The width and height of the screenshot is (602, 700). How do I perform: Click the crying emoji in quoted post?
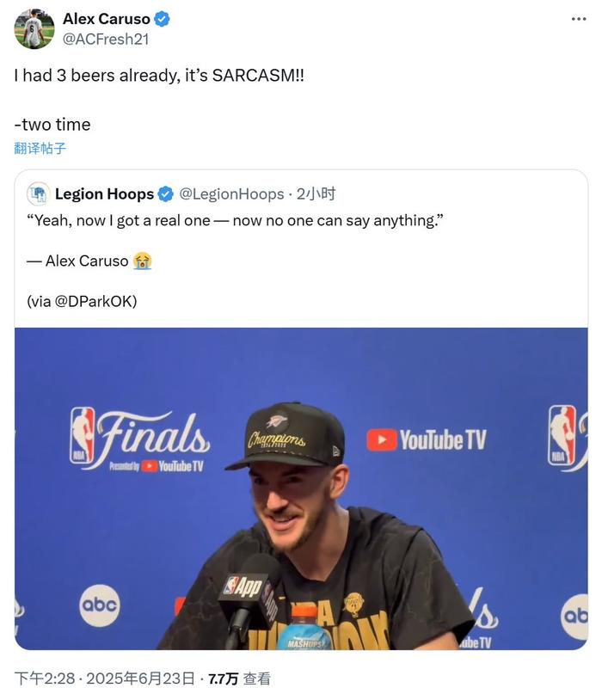[143, 261]
